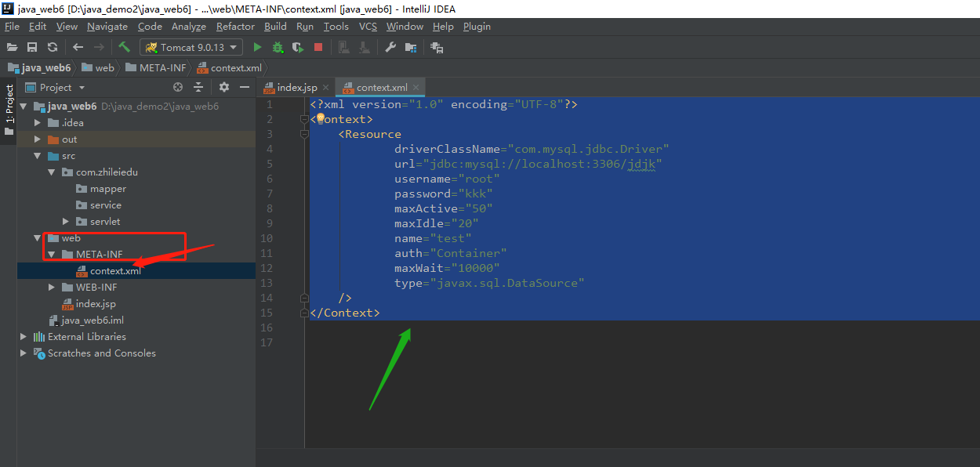This screenshot has height=467, width=980.
Task: Expand the servlet package arrow
Action: click(x=66, y=222)
